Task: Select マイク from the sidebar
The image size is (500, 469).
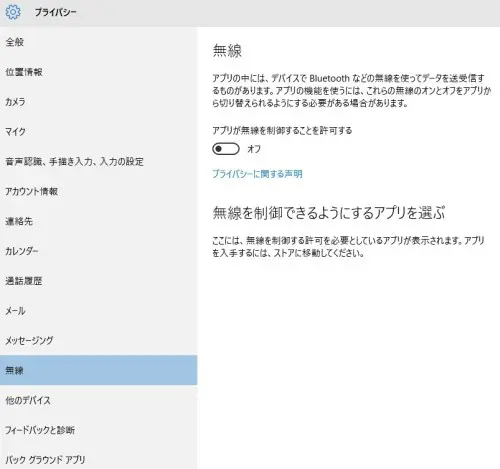Action: point(98,132)
